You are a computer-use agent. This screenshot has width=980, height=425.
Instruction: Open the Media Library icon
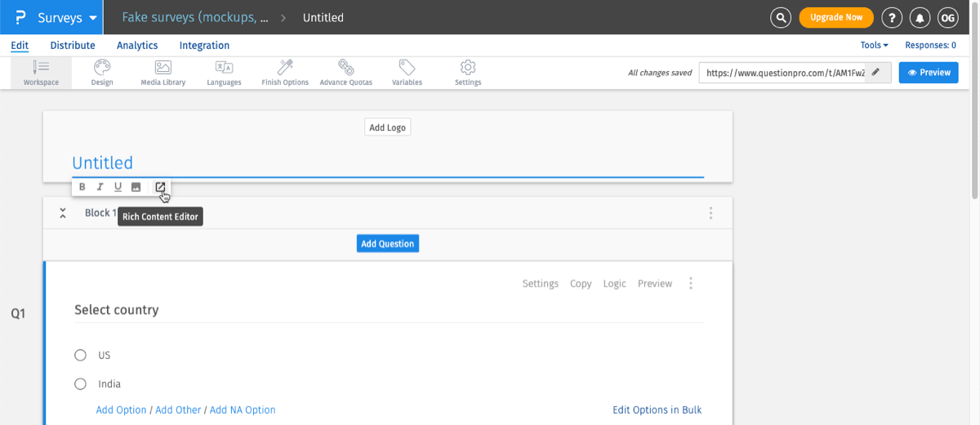click(x=163, y=68)
